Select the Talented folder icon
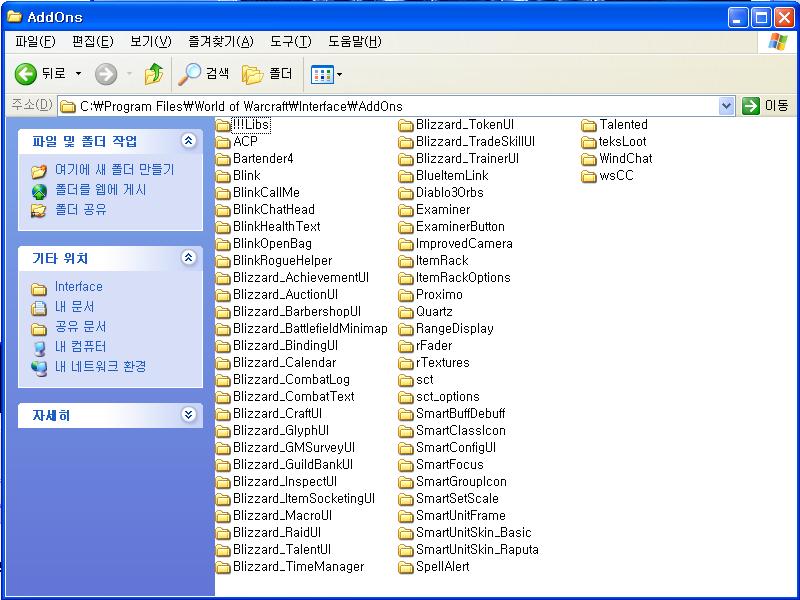Image resolution: width=800 pixels, height=600 pixels. [x=589, y=125]
